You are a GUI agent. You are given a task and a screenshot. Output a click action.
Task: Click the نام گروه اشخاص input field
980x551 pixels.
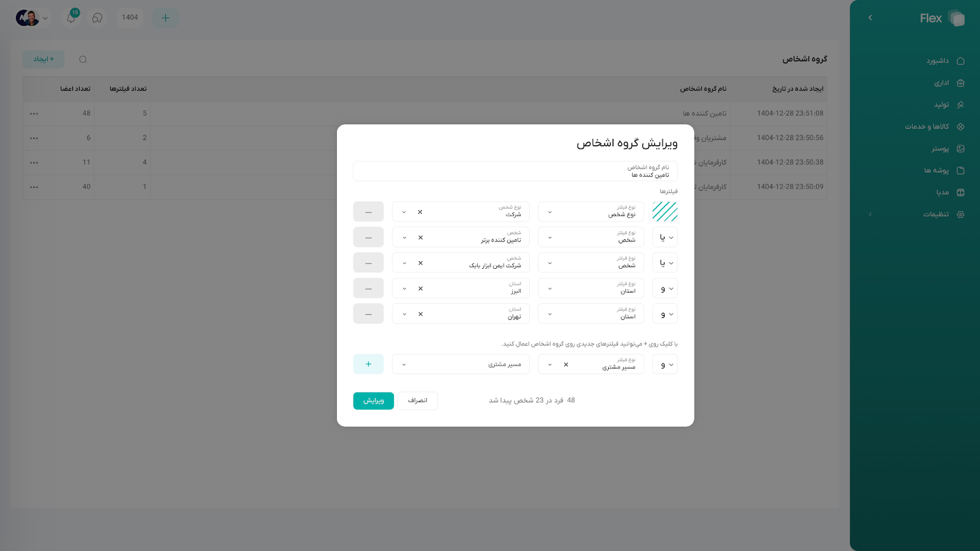[515, 171]
